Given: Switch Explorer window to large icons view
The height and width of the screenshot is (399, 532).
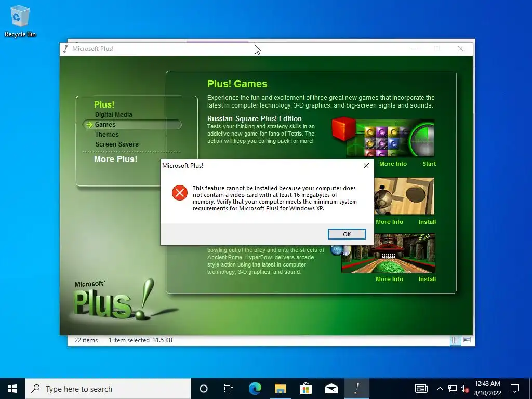Looking at the screenshot, I should (467, 340).
